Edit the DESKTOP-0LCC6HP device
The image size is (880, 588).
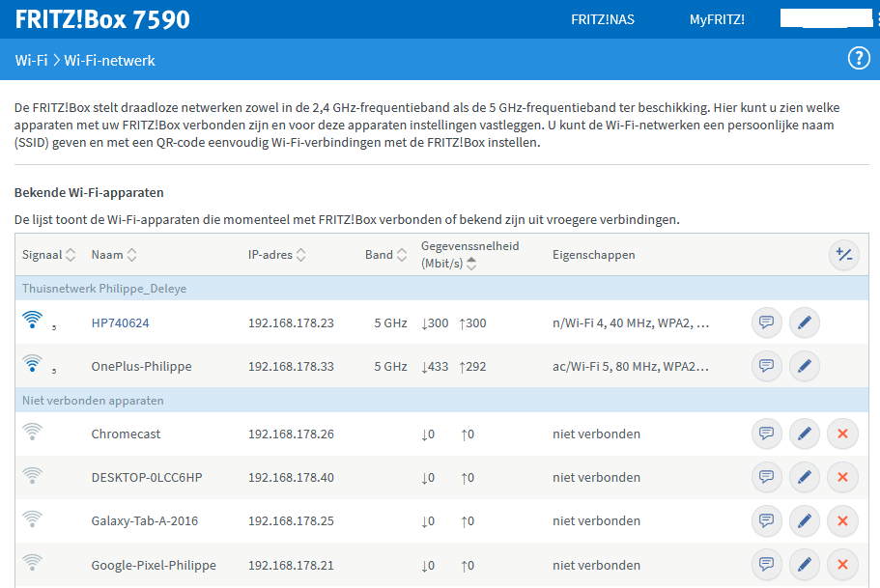pyautogui.click(x=804, y=477)
